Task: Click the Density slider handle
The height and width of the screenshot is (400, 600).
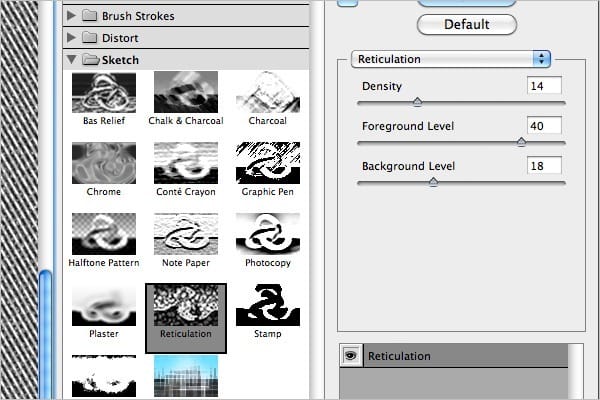Action: tap(417, 101)
